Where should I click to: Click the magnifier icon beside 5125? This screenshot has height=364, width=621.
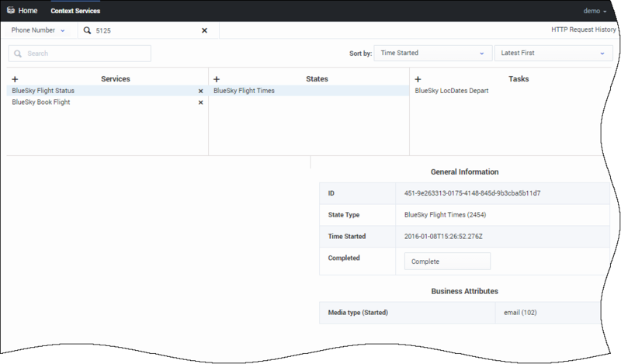coord(87,30)
